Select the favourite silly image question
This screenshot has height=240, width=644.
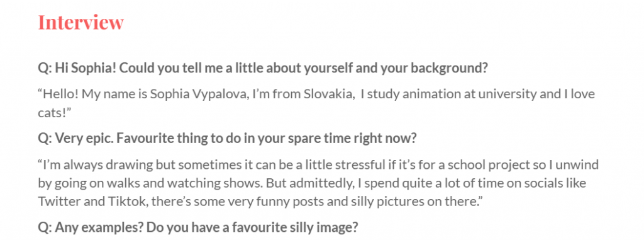click(x=198, y=227)
